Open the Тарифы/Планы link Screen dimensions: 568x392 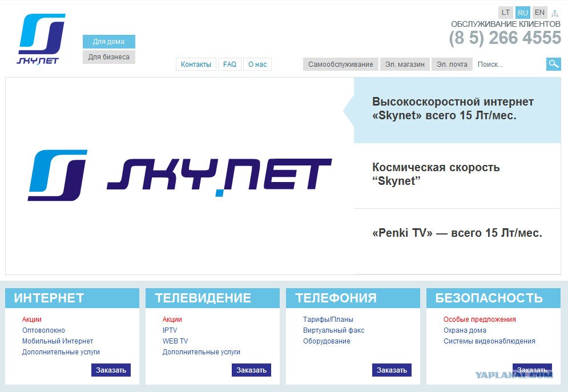pyautogui.click(x=328, y=319)
